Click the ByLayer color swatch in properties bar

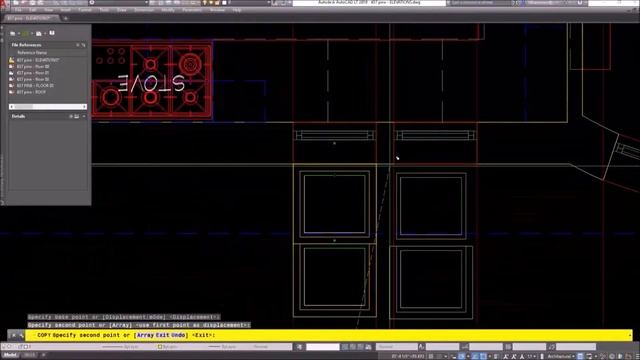(x=160, y=347)
